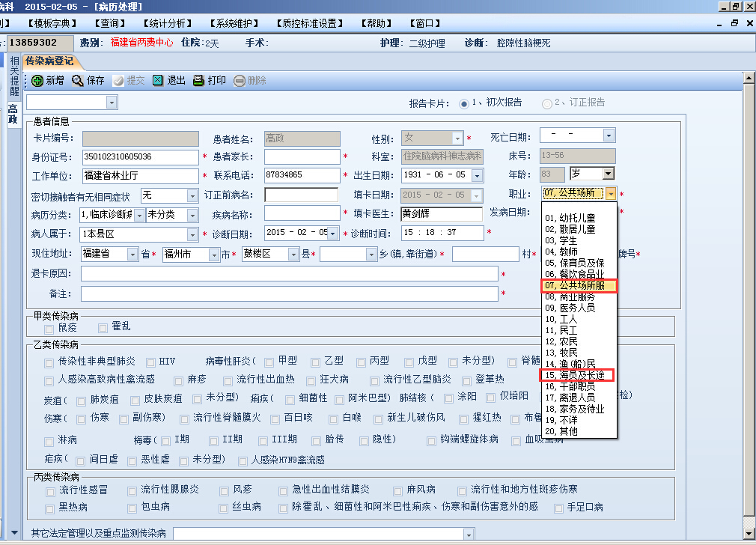
Task: Open the 模板字典 menu
Action: 52,24
